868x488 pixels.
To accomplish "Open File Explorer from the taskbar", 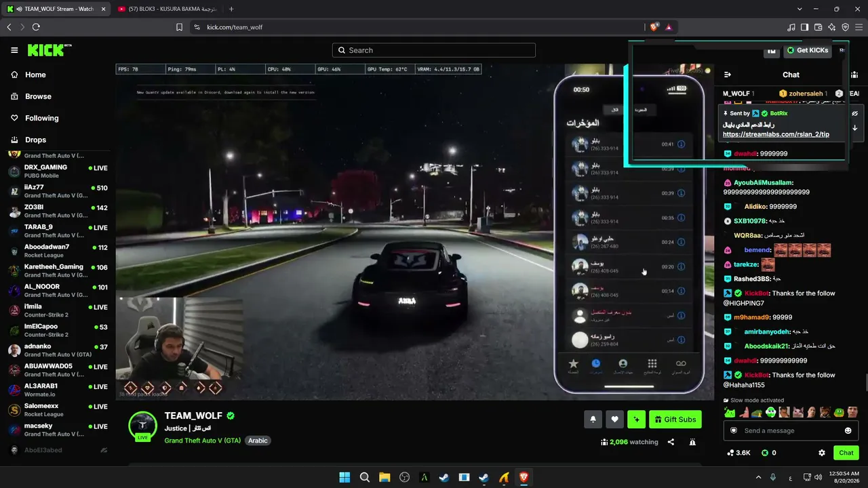I will click(x=384, y=477).
